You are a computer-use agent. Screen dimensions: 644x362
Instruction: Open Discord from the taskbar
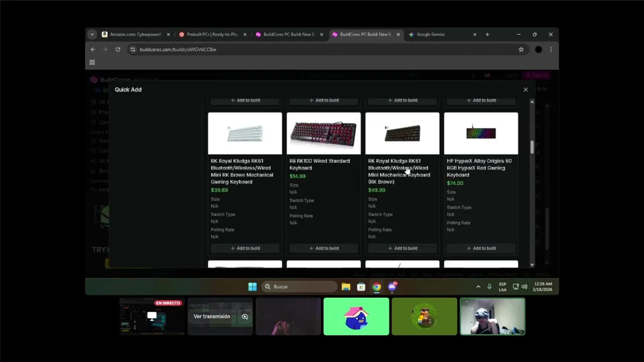[392, 287]
